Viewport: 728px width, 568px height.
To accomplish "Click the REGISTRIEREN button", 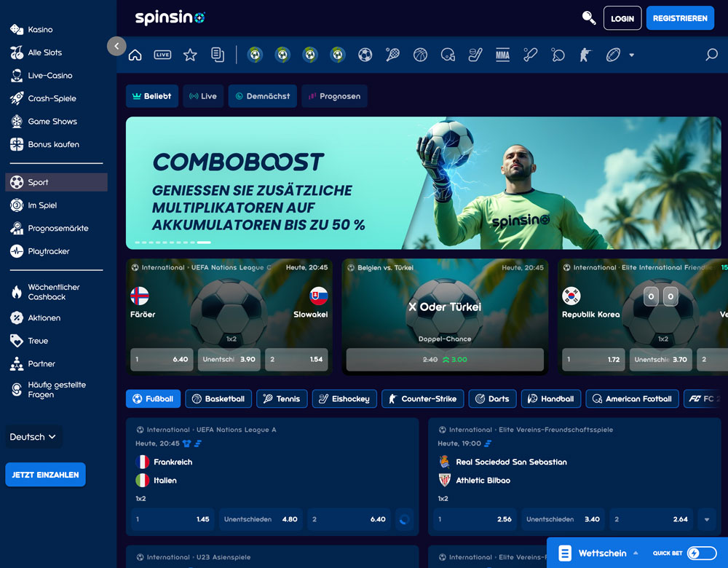I will click(x=680, y=18).
